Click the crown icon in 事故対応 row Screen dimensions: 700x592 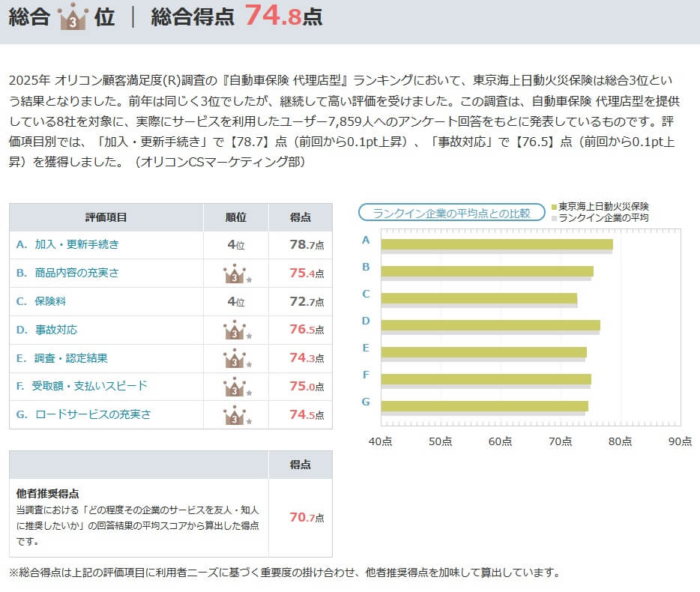pyautogui.click(x=235, y=330)
